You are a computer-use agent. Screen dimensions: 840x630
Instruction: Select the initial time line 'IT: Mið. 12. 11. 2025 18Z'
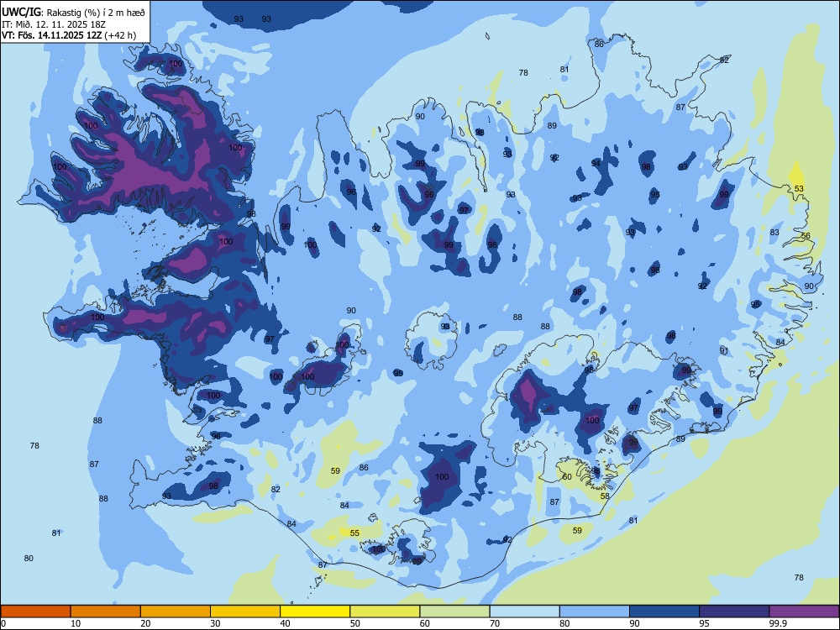pos(52,24)
